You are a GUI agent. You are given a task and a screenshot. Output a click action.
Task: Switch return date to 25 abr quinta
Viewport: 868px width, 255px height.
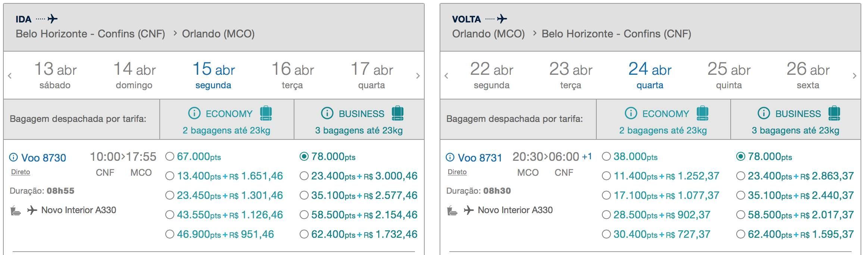coord(729,75)
